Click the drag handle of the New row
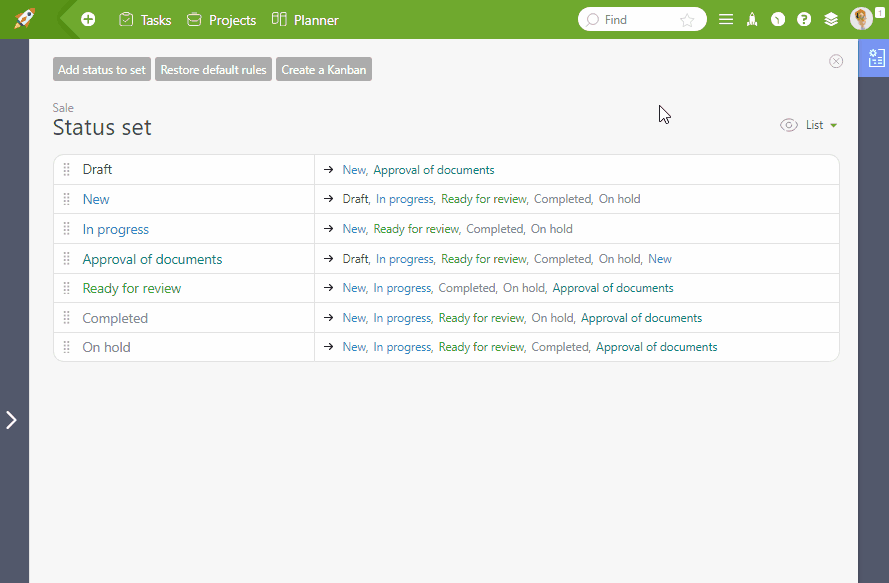 point(66,199)
